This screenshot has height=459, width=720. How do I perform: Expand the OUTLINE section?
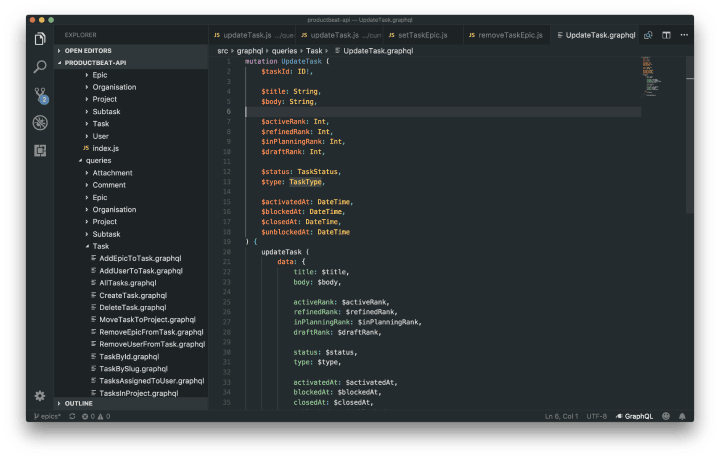[131, 403]
